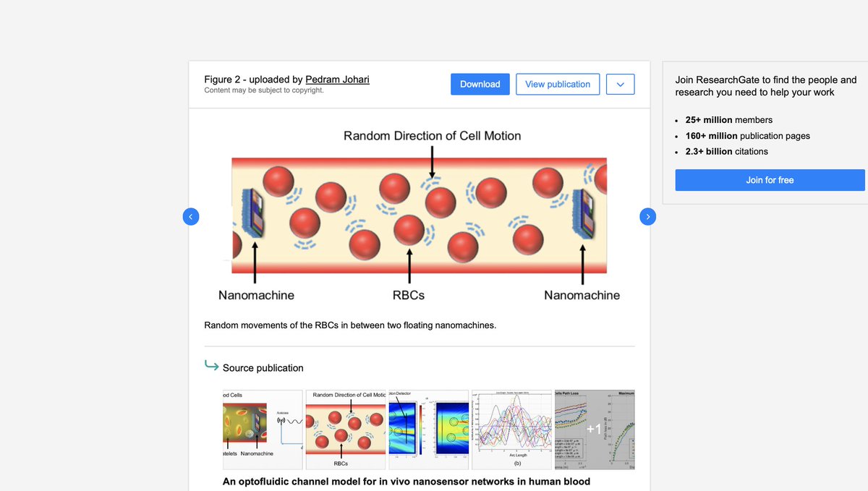This screenshot has width=868, height=491.
Task: Click the Source publication arrow icon
Action: tap(211, 365)
